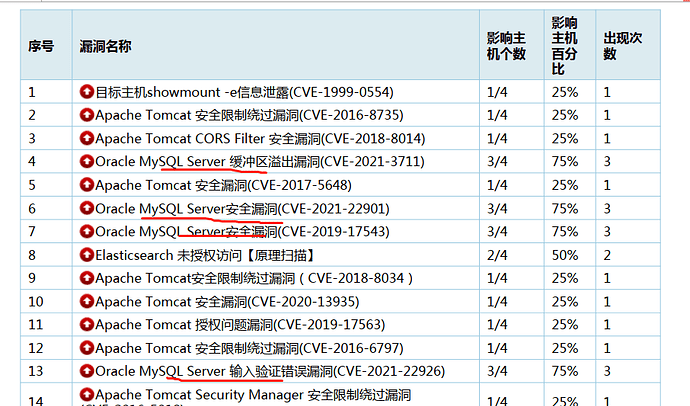Viewport: 690px width, 406px height.
Task: Click red severity icon for CVE-2017-5648 row
Action: pos(87,185)
